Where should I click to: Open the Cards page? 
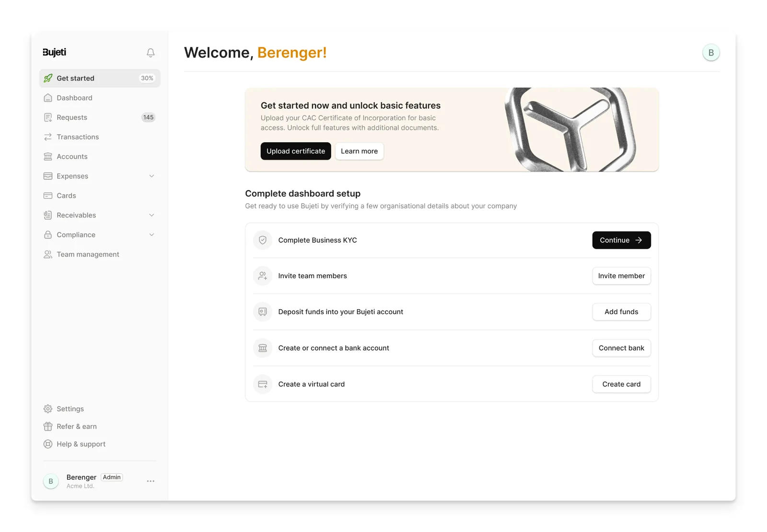(100, 196)
